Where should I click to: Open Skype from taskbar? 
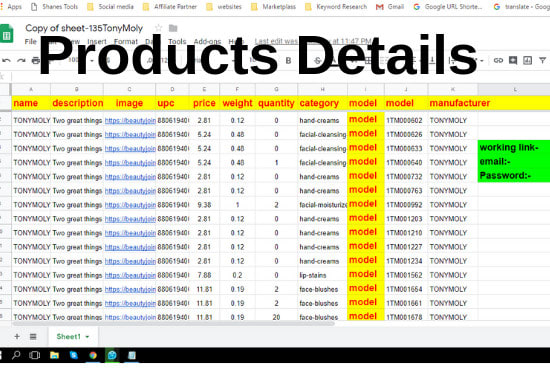(x=74, y=355)
